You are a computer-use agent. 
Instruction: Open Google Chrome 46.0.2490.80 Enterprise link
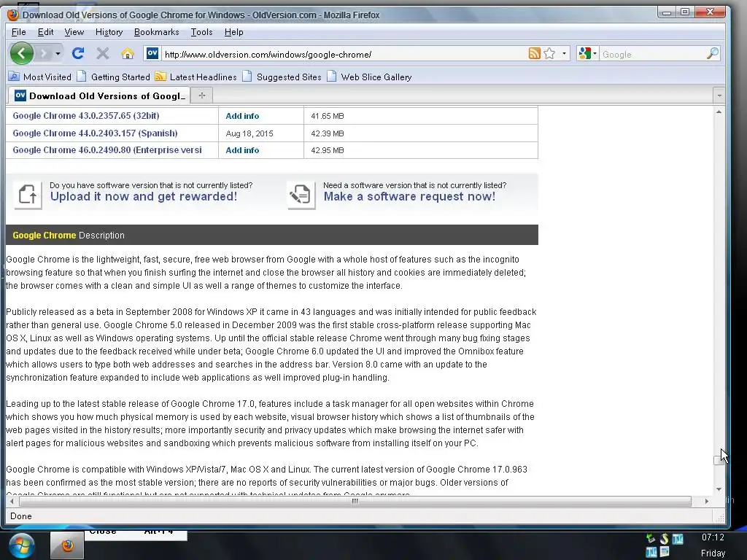[x=107, y=150]
